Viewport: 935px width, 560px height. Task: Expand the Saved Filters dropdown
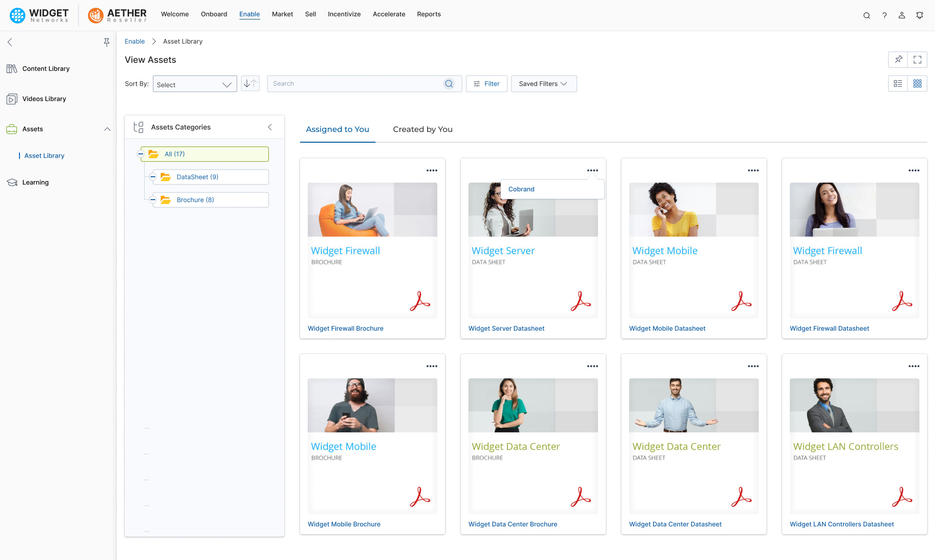pyautogui.click(x=543, y=84)
